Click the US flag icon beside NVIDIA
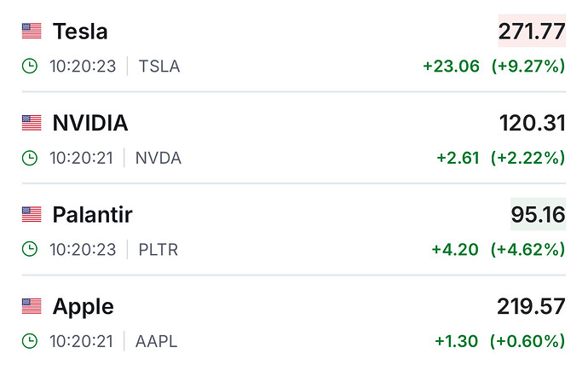This screenshot has height=365, width=588. coord(32,123)
